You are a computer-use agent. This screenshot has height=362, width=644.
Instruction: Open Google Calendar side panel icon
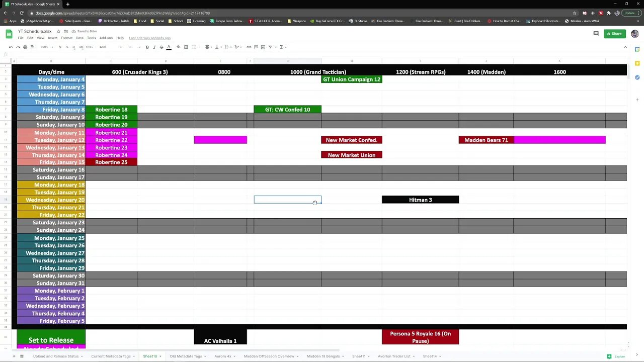pos(637,50)
